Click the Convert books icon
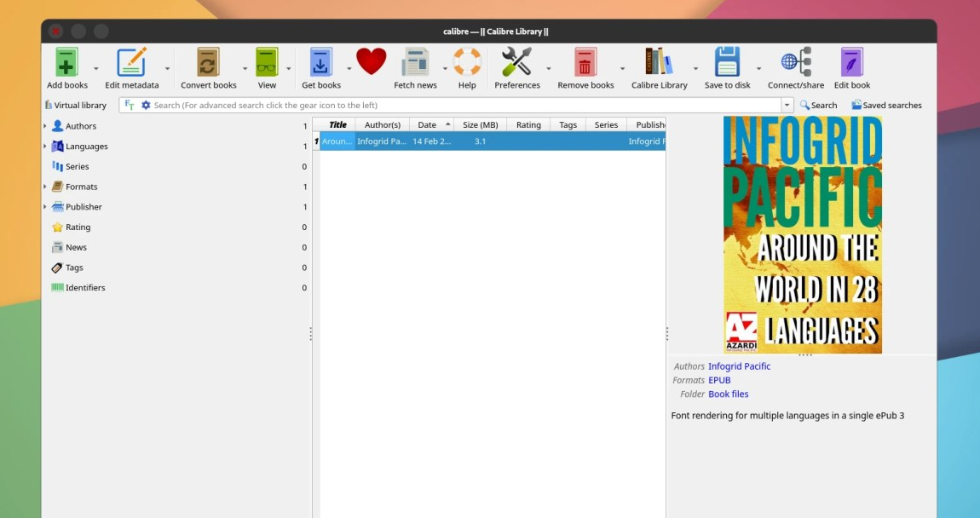This screenshot has height=518, width=980. [x=208, y=62]
